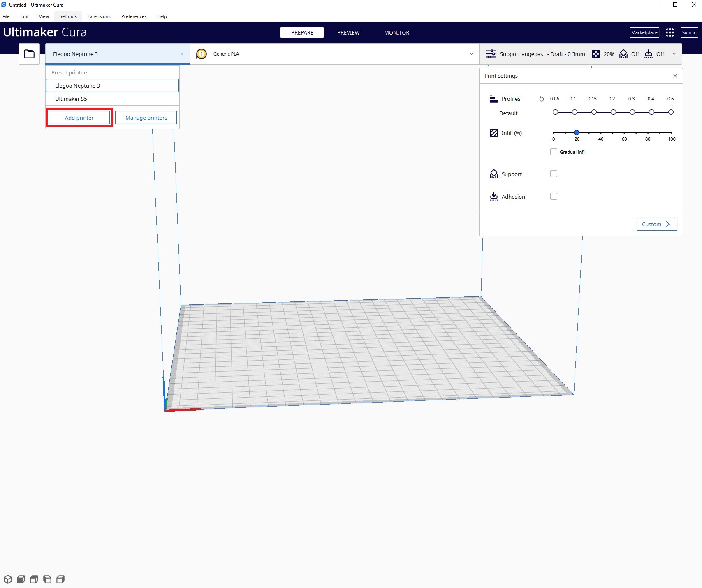Screen dimensions: 702x588
Task: Click the adhesion icon in header bar
Action: click(x=649, y=54)
